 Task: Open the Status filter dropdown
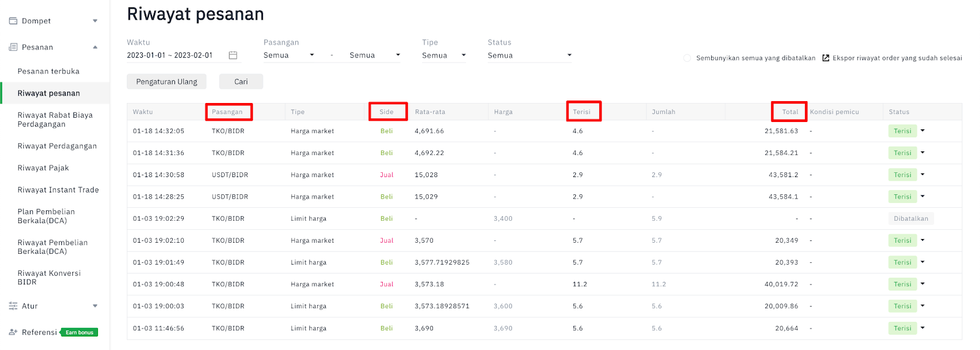(x=530, y=55)
